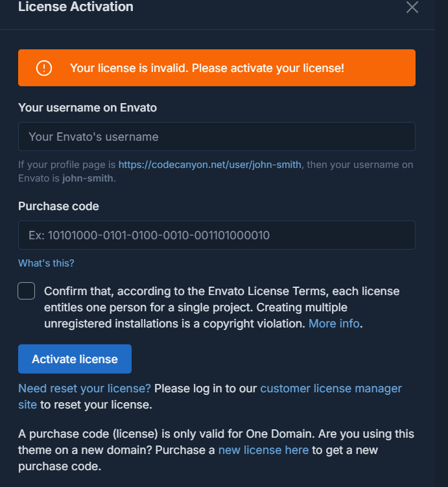Screen dimensions: 448x487
Task: Click the "Your username on Envato" label
Action: click(x=88, y=108)
